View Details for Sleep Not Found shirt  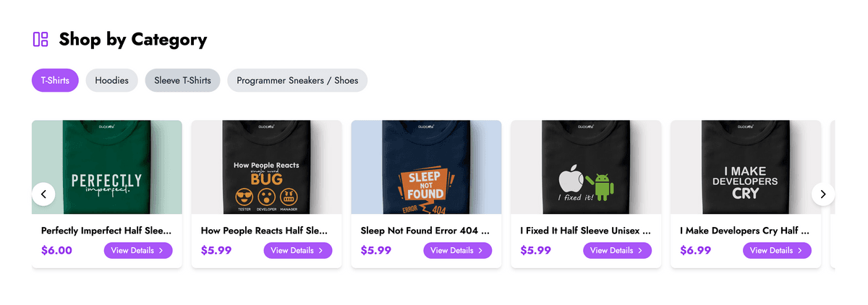458,251
